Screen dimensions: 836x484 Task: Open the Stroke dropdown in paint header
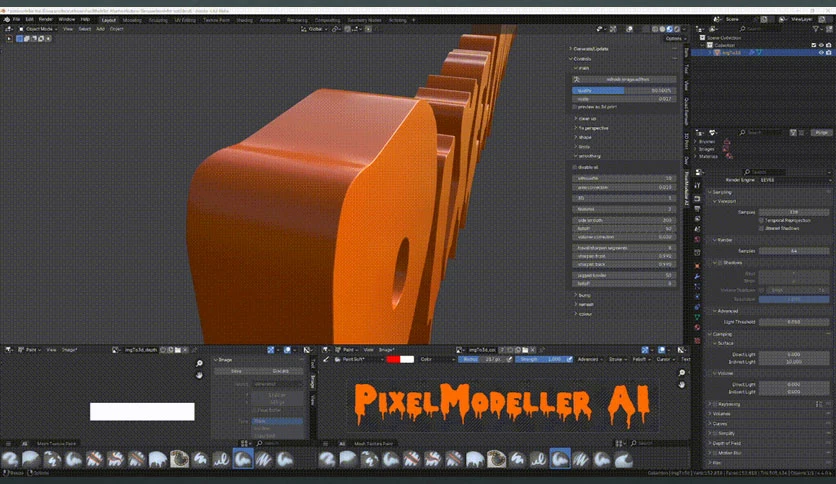[616, 359]
